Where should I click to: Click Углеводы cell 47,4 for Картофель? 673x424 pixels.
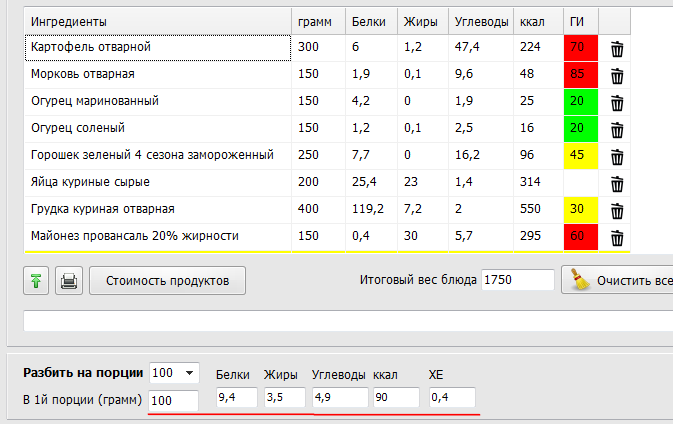481,48
